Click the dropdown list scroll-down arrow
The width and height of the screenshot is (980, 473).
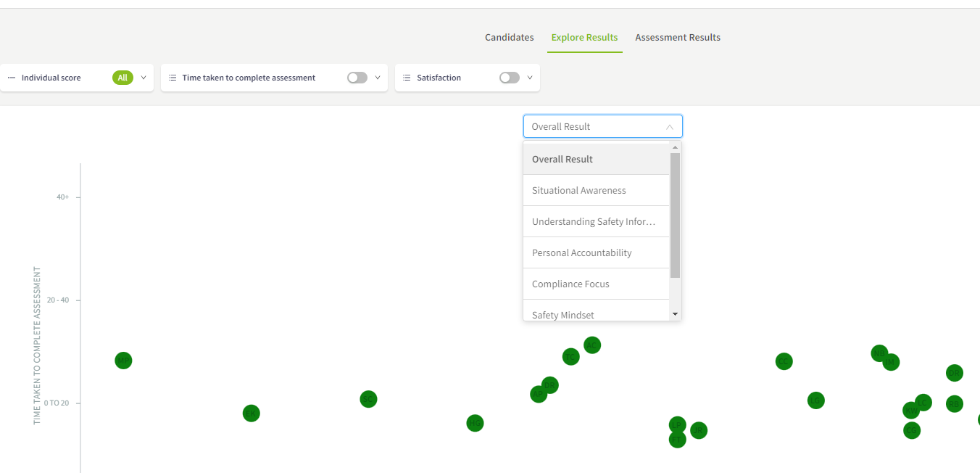point(675,314)
